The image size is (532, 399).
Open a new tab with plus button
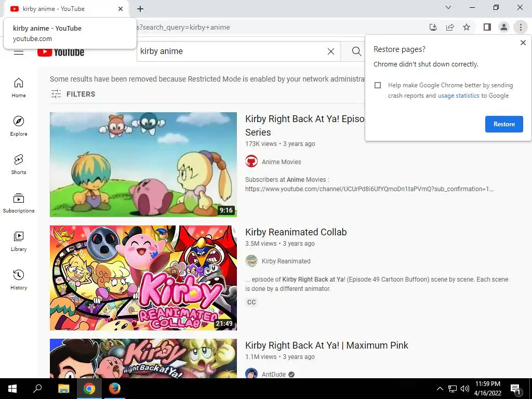(x=140, y=9)
